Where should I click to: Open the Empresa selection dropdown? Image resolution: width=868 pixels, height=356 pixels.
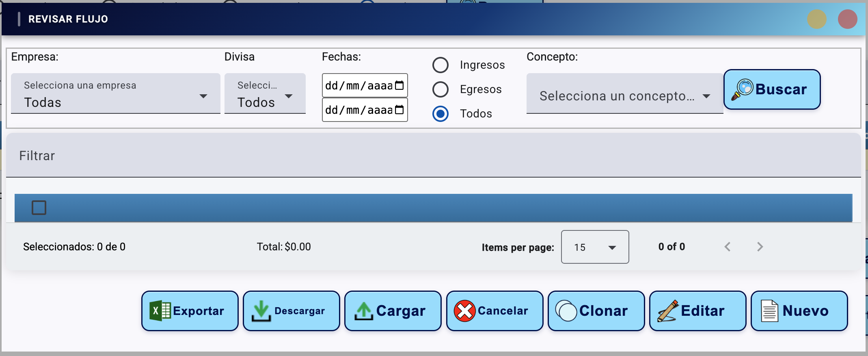tap(115, 93)
